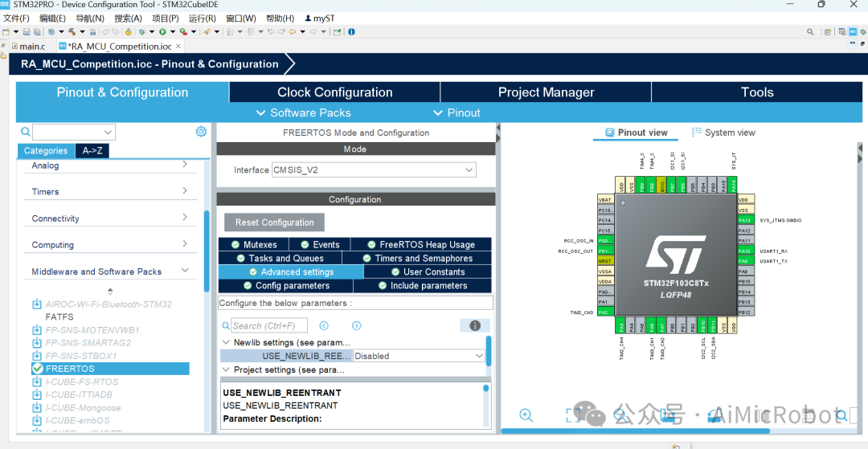
Task: Switch to the A->Z list tab
Action: click(x=92, y=150)
